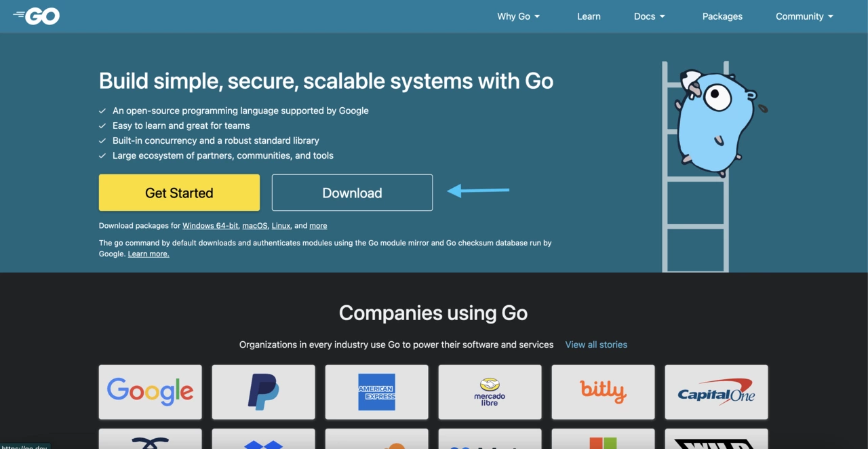
Task: Click the PayPal logo card
Action: pyautogui.click(x=263, y=391)
